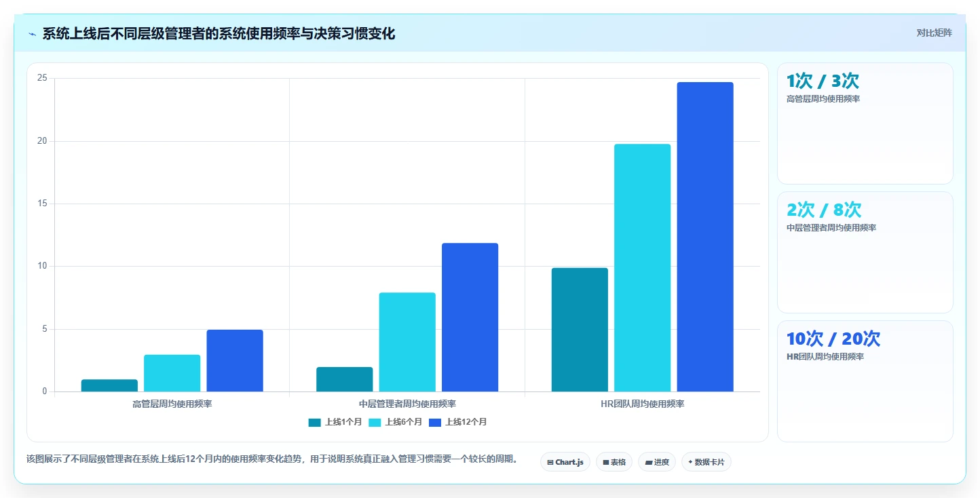Click the 高管层 上线1个月 bar
The height and width of the screenshot is (498, 980).
point(109,385)
